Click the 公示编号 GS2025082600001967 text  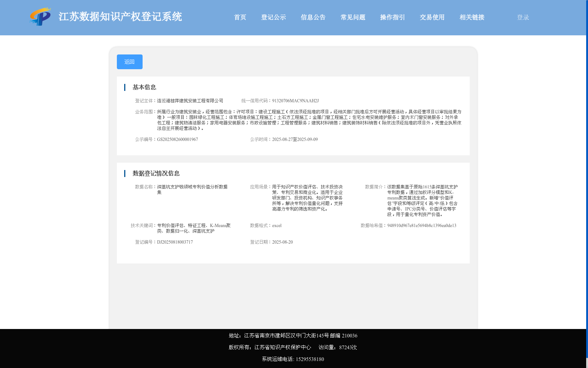[x=178, y=139]
